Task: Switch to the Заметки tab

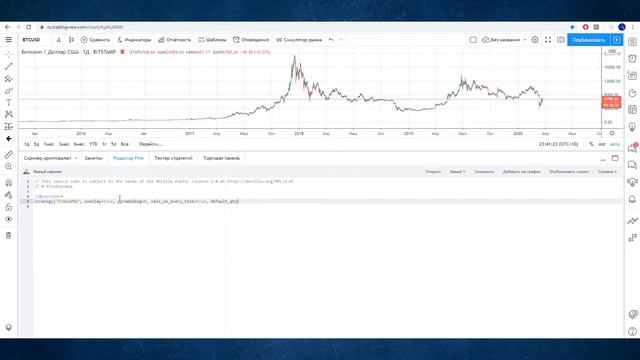Action: tap(93, 158)
